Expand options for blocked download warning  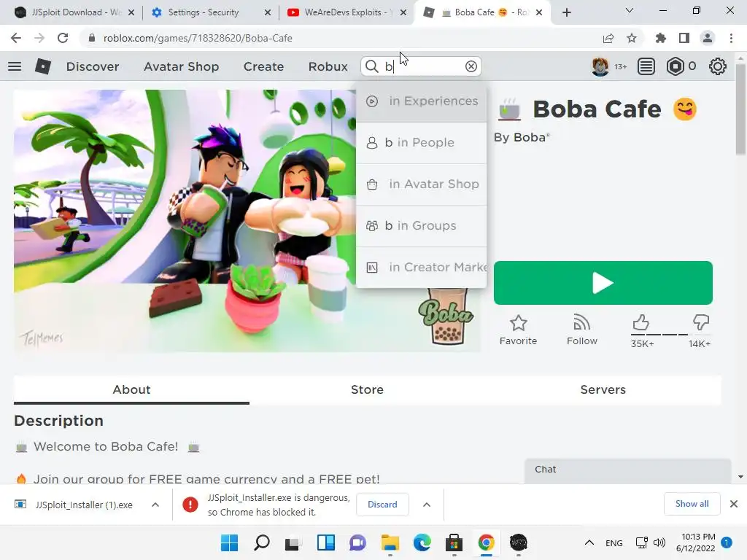[x=427, y=505]
